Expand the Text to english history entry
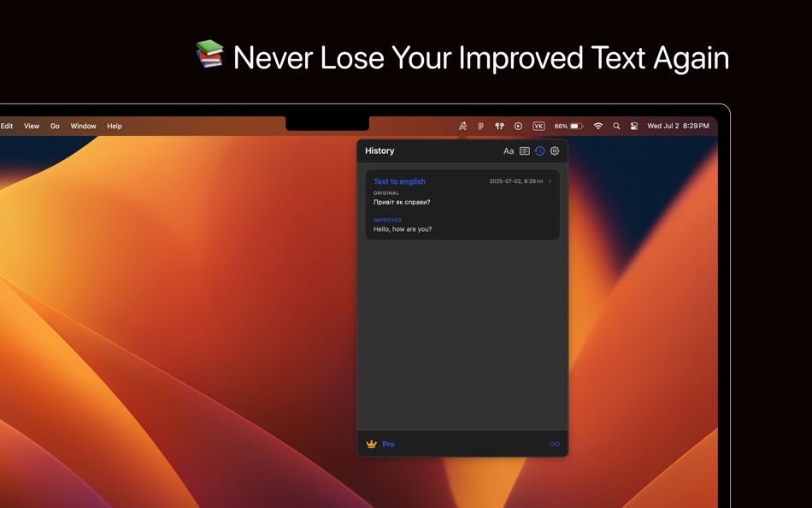Screen dimensions: 812x508 549,181
